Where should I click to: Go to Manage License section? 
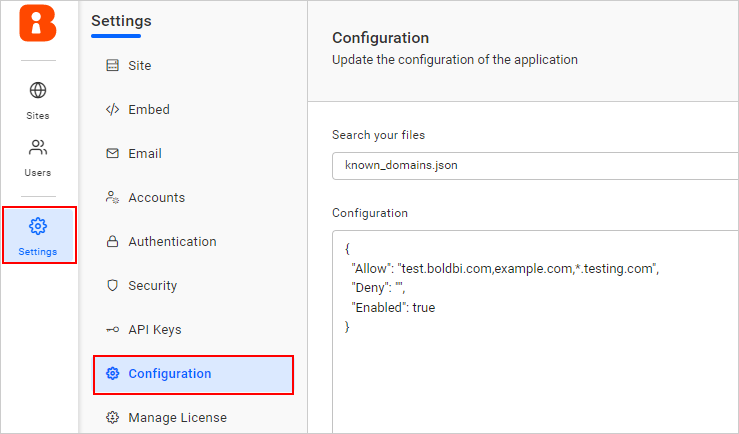177,418
